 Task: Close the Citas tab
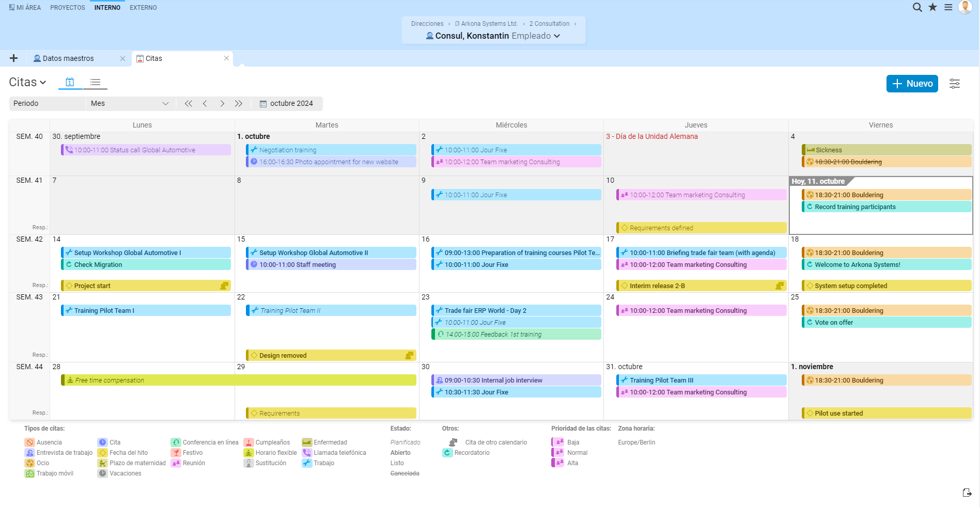pos(226,58)
